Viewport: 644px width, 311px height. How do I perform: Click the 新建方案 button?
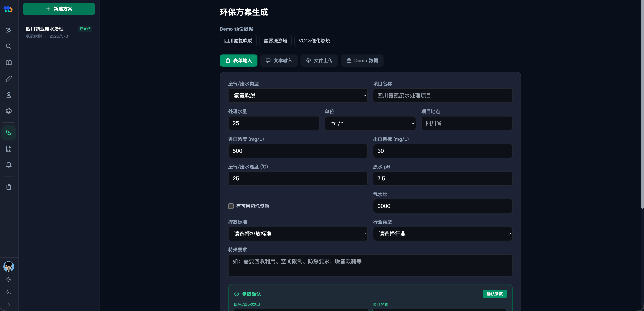[x=59, y=9]
